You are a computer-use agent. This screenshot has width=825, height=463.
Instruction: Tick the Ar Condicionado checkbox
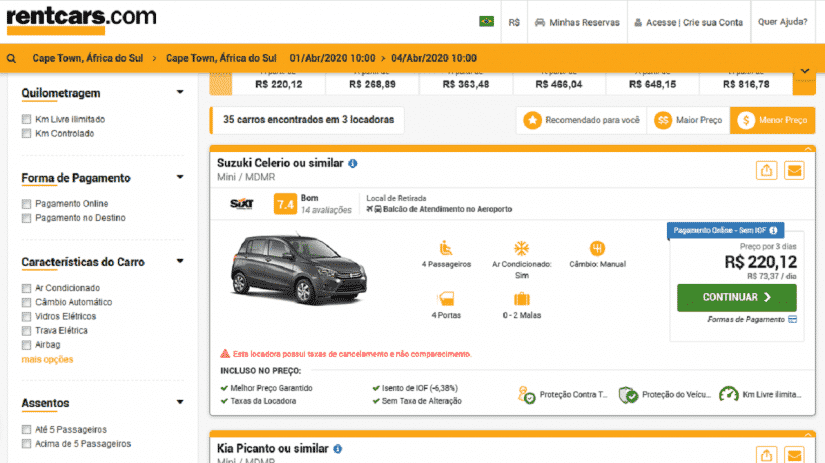point(27,288)
